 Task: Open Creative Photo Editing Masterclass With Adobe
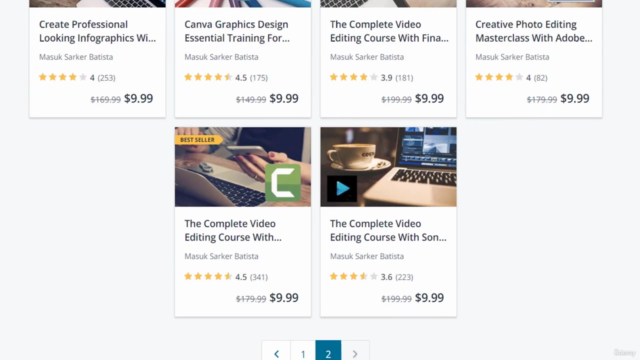click(533, 31)
